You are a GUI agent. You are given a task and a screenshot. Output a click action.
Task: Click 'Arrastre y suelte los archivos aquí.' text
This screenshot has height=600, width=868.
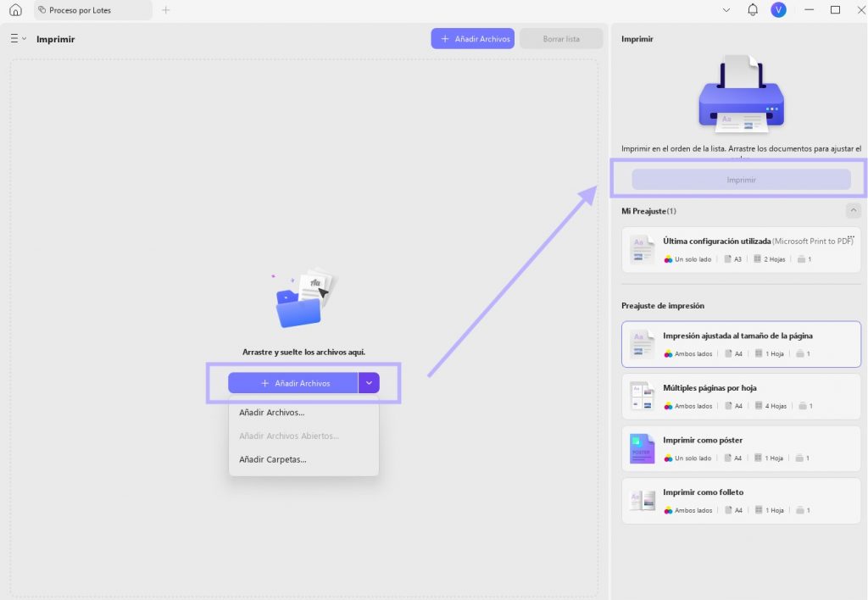click(303, 352)
